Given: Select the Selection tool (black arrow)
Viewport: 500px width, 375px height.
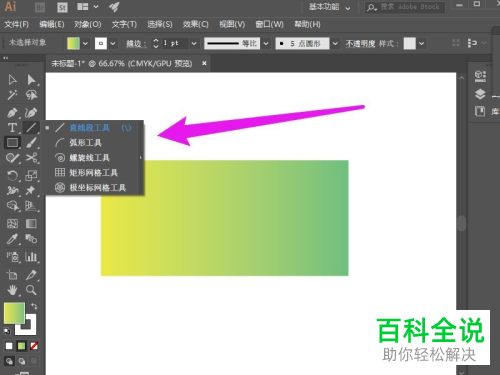Looking at the screenshot, I should [12, 80].
